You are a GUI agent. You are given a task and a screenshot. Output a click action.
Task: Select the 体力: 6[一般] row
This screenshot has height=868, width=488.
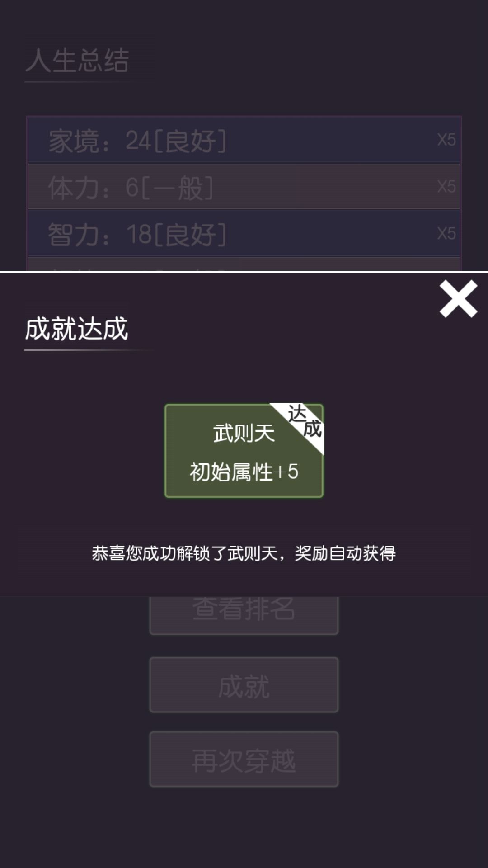(244, 187)
